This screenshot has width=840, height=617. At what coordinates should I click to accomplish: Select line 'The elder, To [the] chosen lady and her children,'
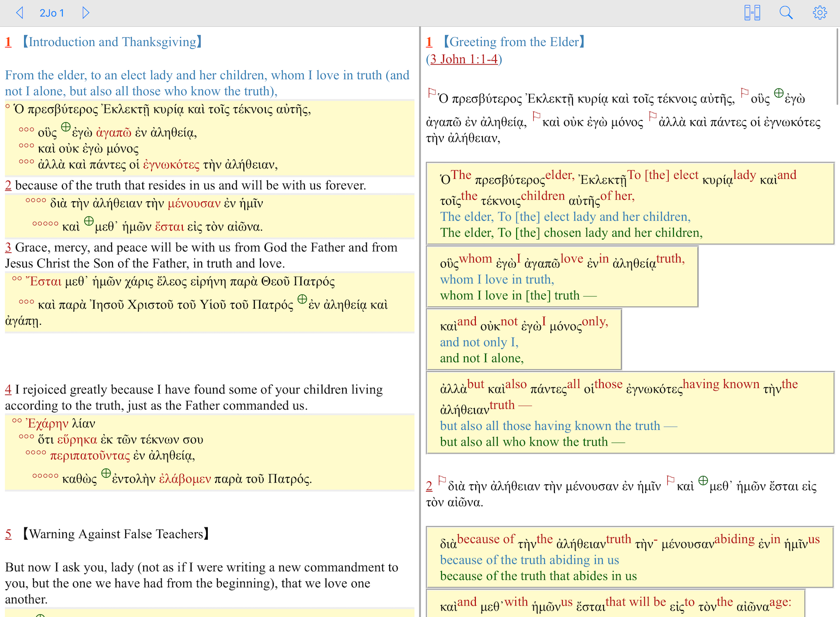tap(571, 232)
